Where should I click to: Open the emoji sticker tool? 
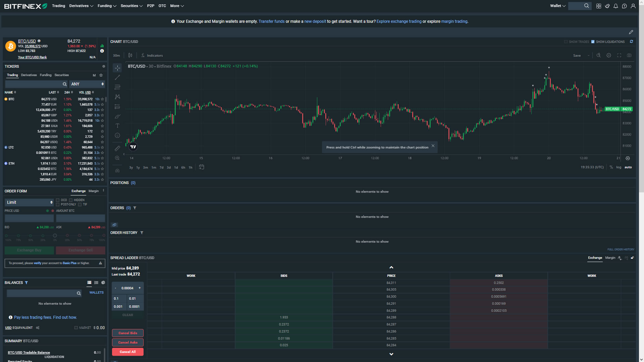tap(117, 135)
